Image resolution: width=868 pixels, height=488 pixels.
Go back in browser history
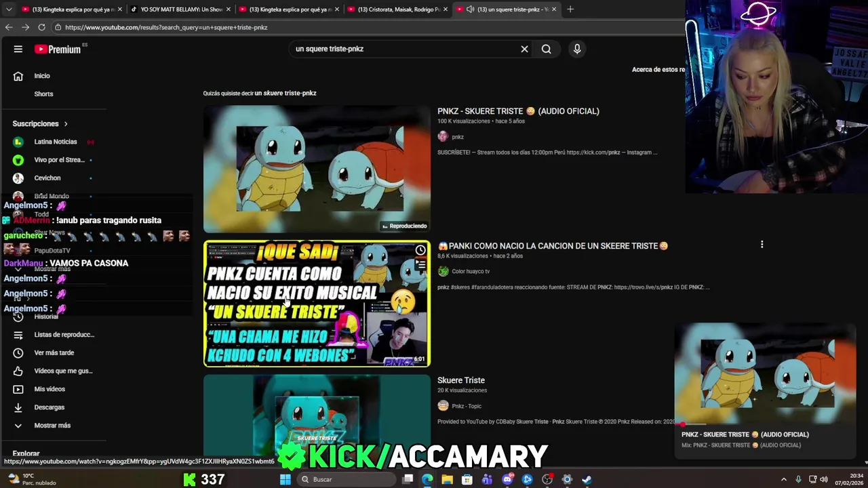[9, 27]
